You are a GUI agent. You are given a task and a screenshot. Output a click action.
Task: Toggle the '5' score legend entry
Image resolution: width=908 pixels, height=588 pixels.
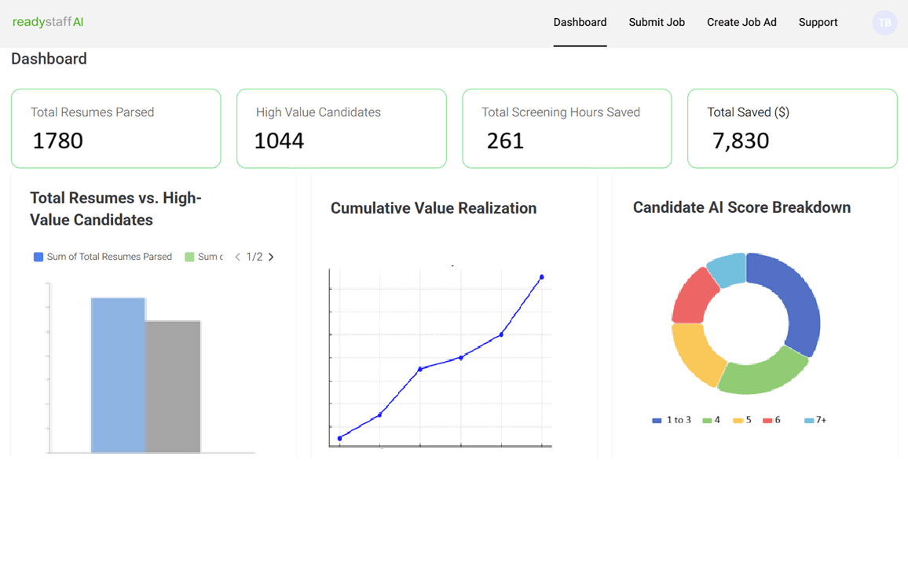click(x=742, y=420)
